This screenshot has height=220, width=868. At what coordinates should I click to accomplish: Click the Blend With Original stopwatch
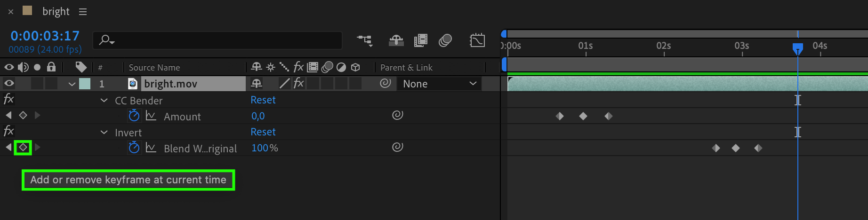[134, 148]
